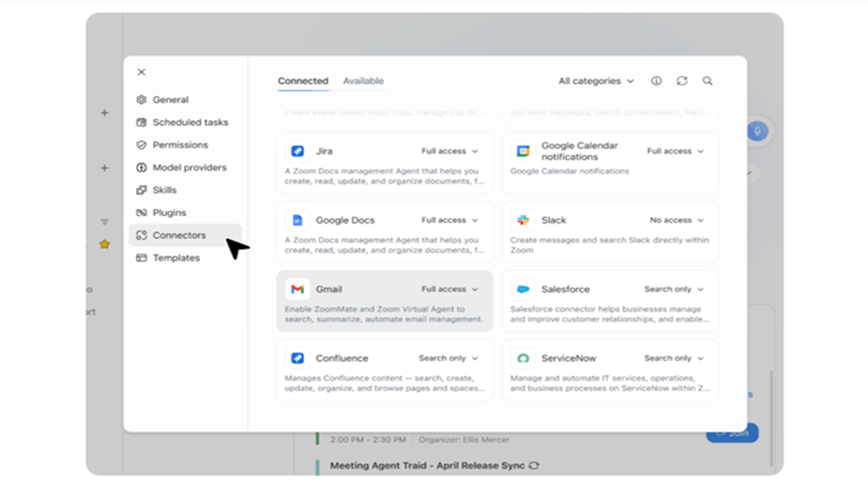
Task: Open ServiceNow Search only dropdown
Action: (x=674, y=358)
